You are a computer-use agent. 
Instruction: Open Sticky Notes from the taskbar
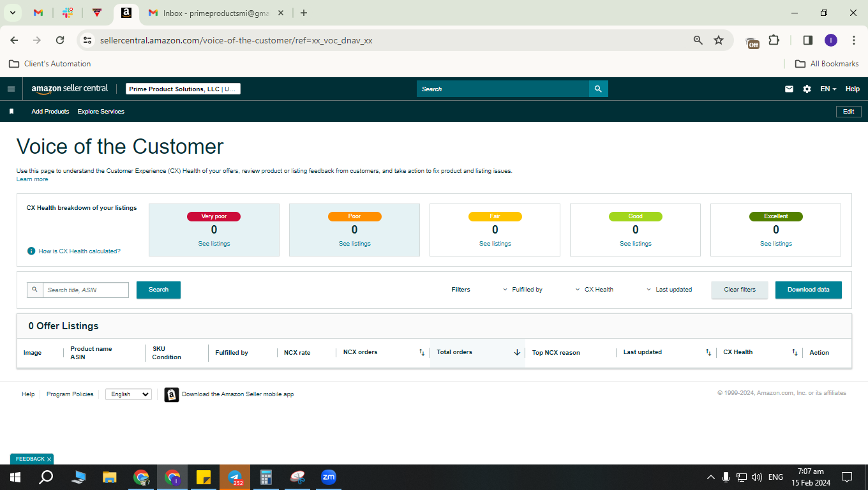click(204, 477)
